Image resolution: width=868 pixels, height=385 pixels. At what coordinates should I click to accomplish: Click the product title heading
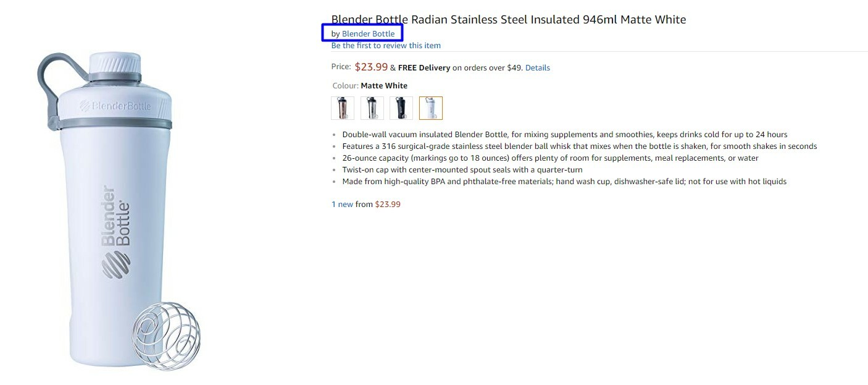click(508, 20)
